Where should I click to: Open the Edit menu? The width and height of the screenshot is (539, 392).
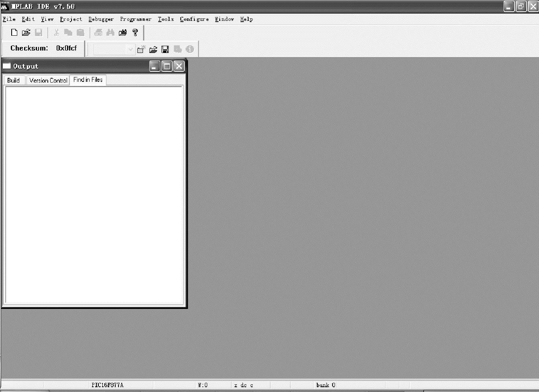pos(28,19)
